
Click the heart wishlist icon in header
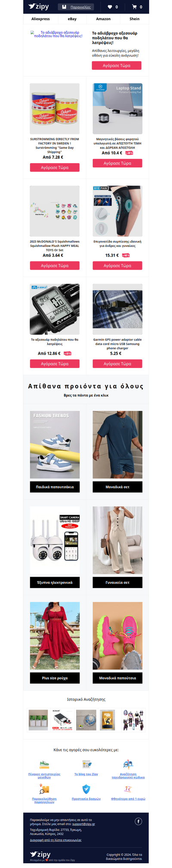(x=110, y=7)
